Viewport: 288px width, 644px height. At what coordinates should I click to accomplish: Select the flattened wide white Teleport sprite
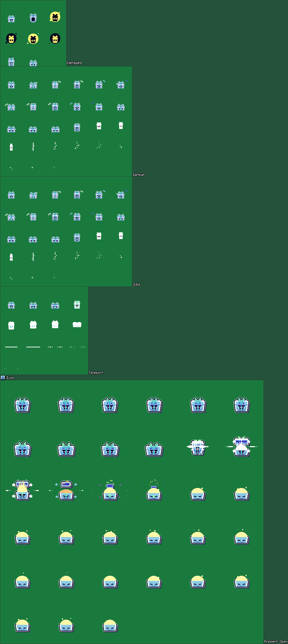[x=77, y=324]
